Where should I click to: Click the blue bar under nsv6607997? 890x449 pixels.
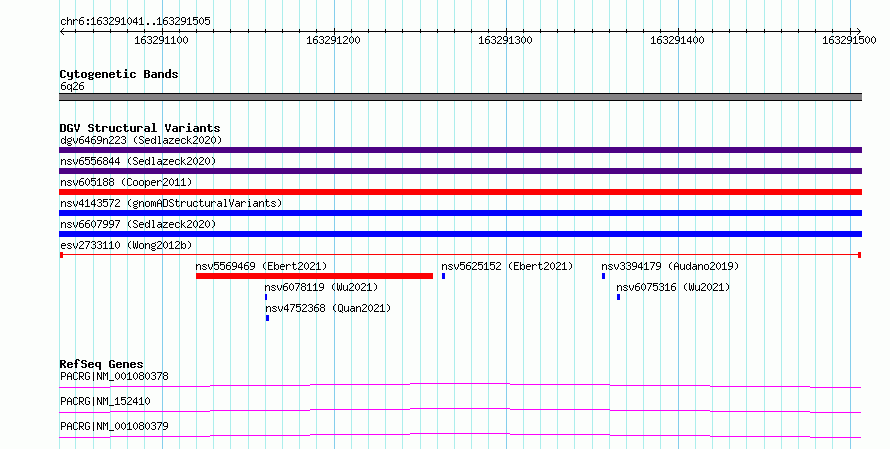pos(460,234)
